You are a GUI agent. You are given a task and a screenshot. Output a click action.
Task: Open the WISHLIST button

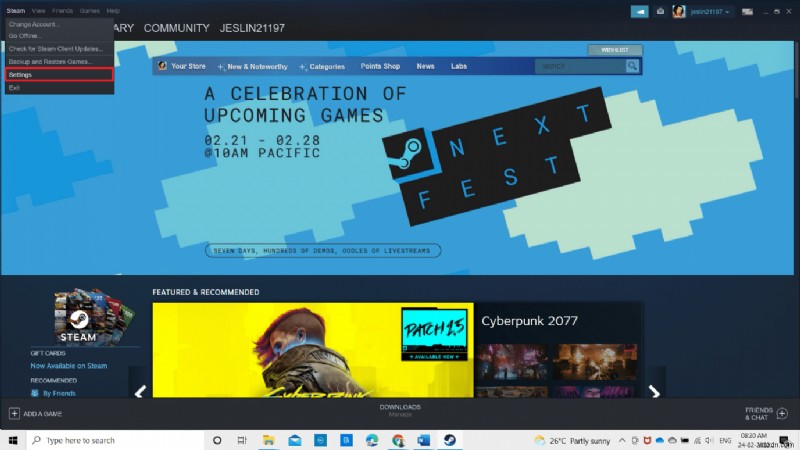click(615, 50)
